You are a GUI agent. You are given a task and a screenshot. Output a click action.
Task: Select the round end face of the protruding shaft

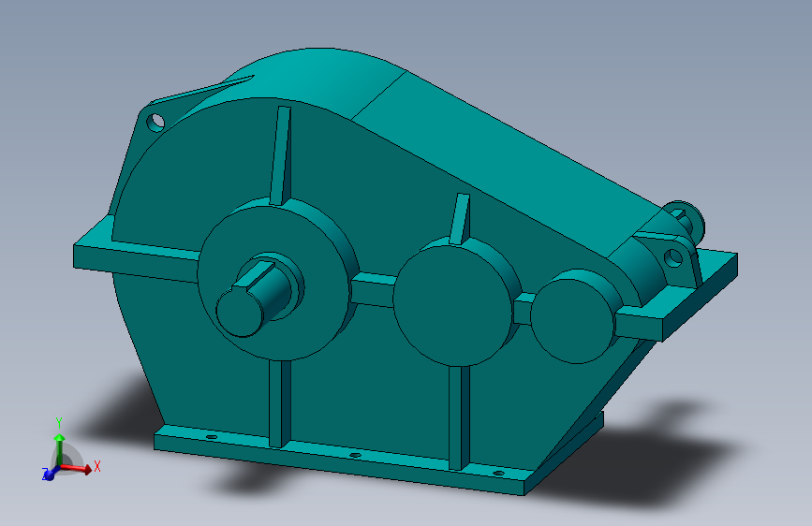click(242, 313)
